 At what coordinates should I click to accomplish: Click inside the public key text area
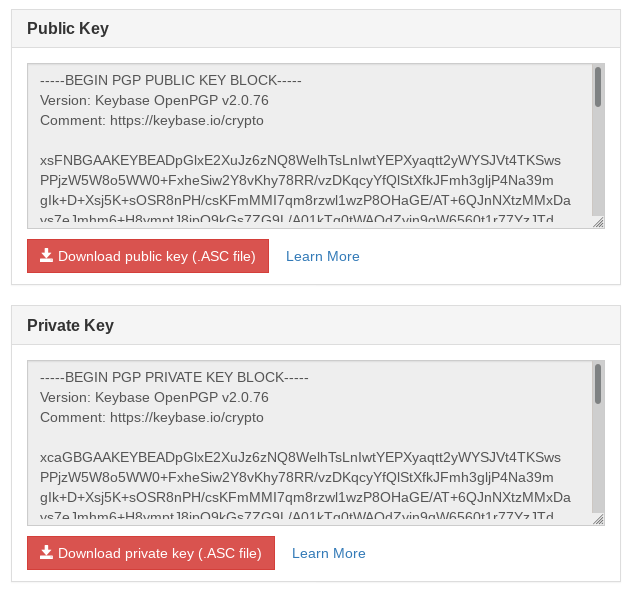point(310,146)
